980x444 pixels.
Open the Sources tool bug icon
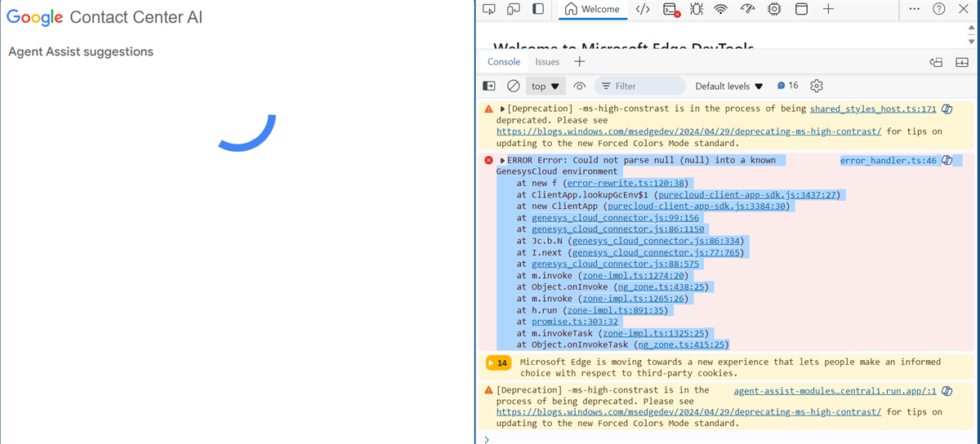click(x=696, y=9)
